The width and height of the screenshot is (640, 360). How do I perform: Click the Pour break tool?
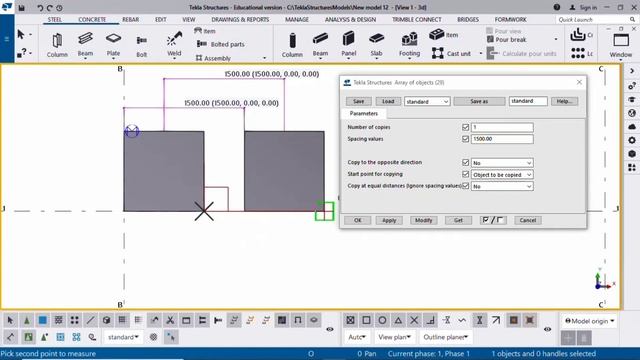point(506,40)
